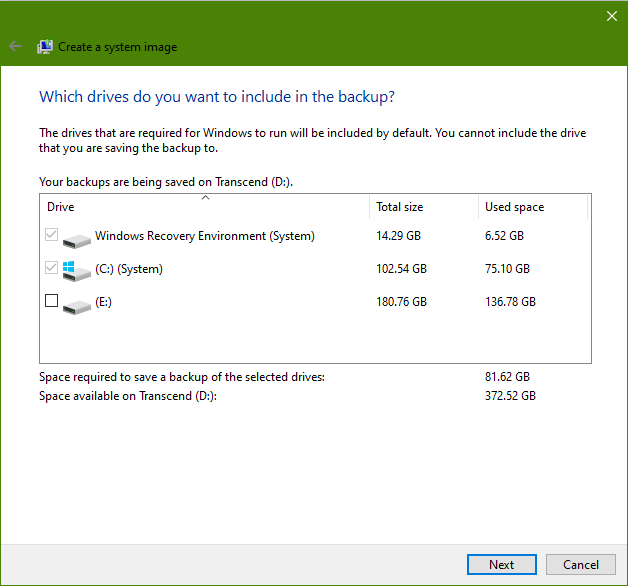This screenshot has width=628, height=586.
Task: Click the 180.76 GB total size value
Action: (x=401, y=301)
